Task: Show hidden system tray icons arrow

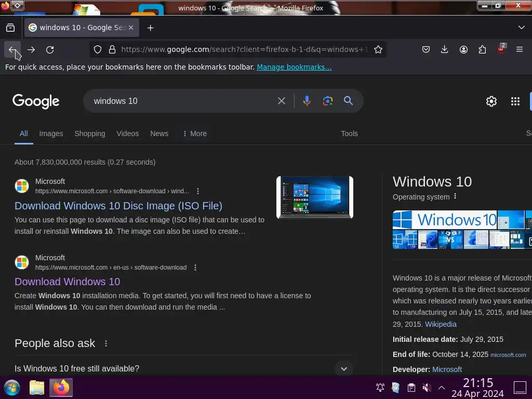Action: pyautogui.click(x=442, y=388)
